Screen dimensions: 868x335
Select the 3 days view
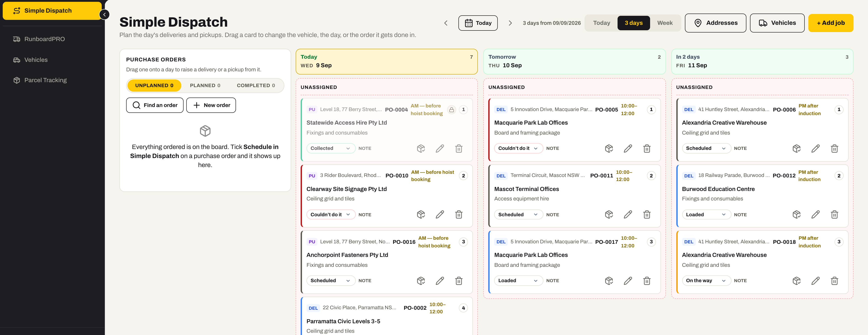(633, 23)
